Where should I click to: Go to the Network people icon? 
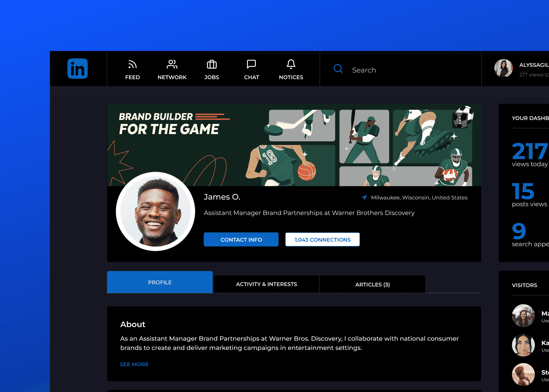point(172,64)
